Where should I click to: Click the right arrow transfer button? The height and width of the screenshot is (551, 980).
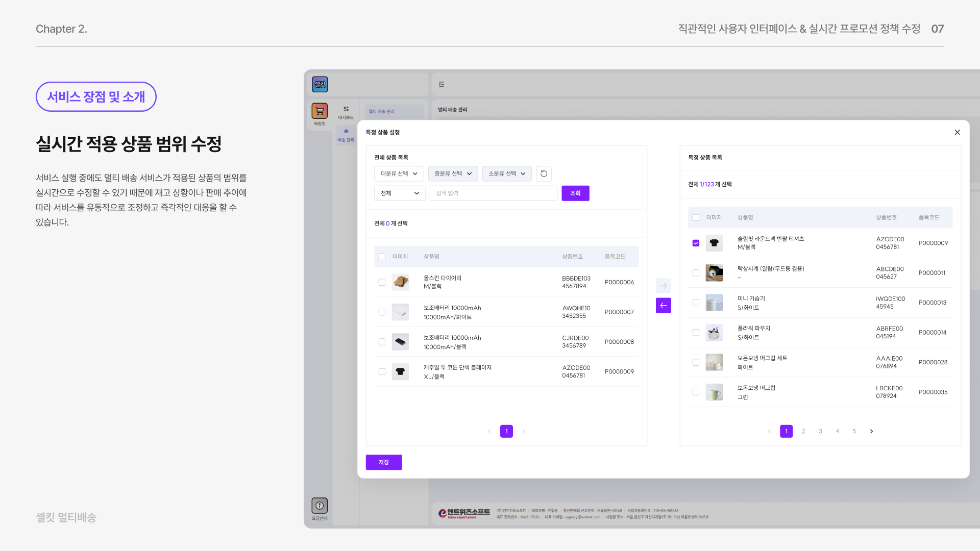[663, 286]
